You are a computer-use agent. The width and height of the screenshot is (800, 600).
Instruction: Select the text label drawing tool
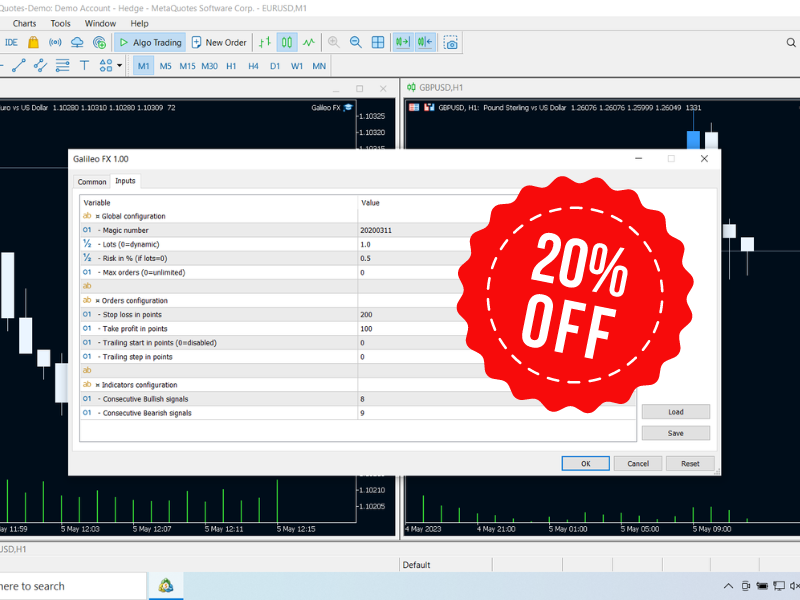coord(84,66)
